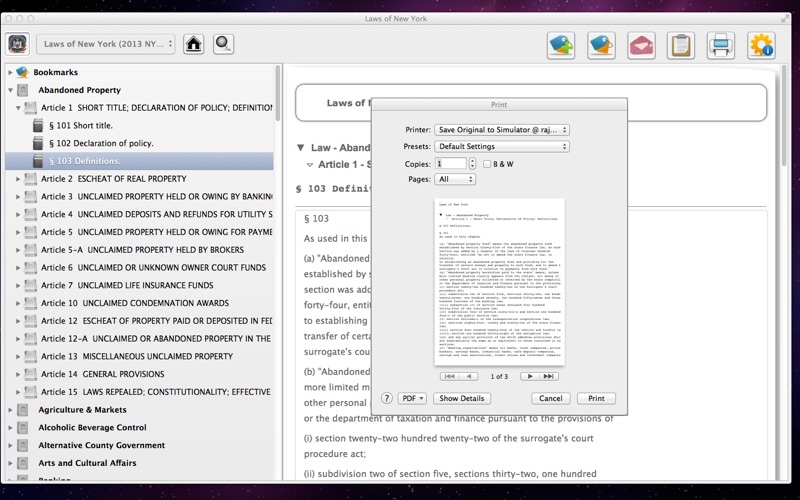Expand Article 2 Escheat of Real Property
Screen dimensions: 800x500
tap(18, 179)
